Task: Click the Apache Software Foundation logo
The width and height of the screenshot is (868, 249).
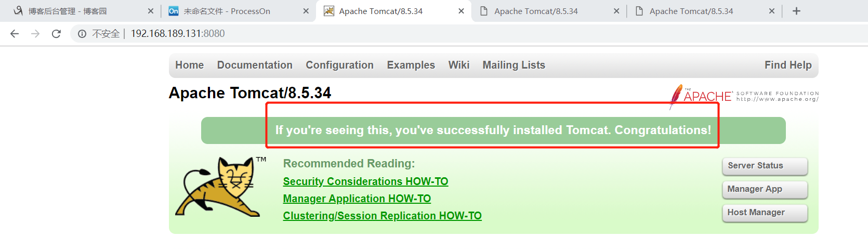Action: (744, 95)
